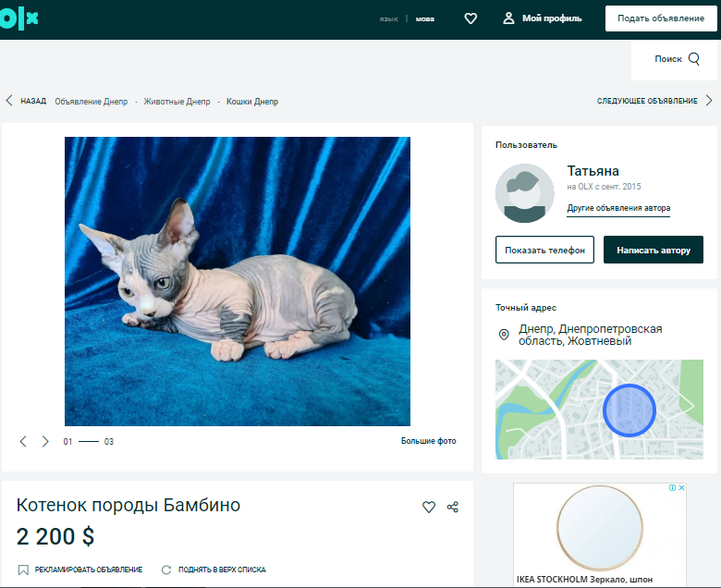Viewport: 721px width, 588px height.
Task: Click the OLX logo
Action: [18, 18]
